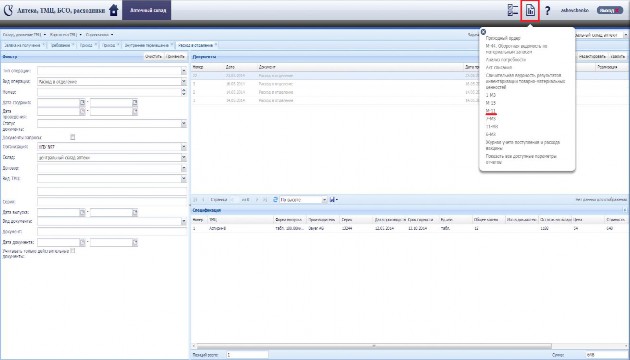Go to next page of documents
Image resolution: width=630 pixels, height=360 pixels.
pos(257,199)
